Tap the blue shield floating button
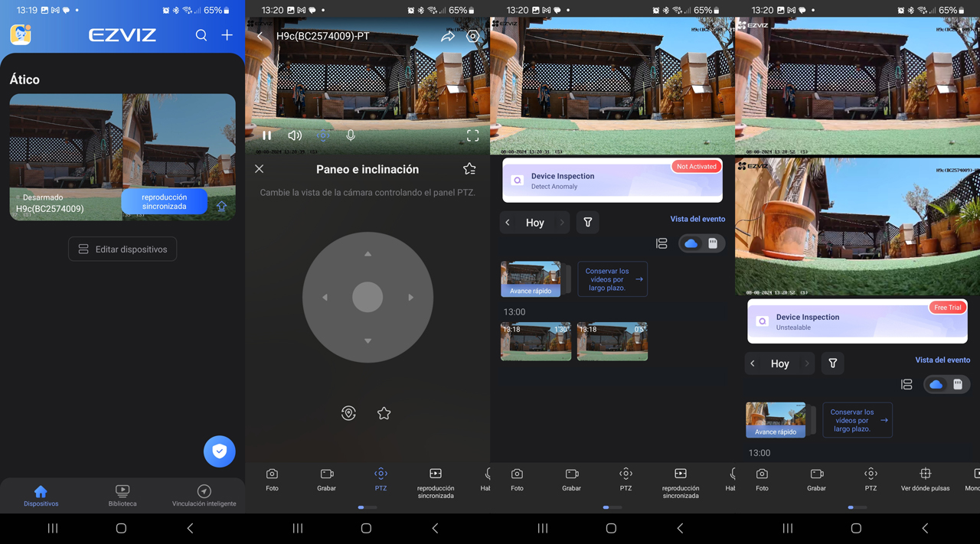 219,451
